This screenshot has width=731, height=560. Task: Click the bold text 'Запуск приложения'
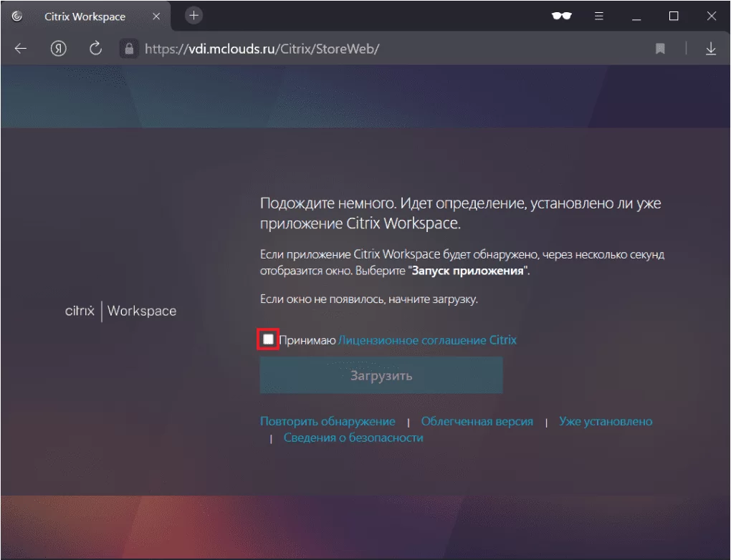point(467,271)
